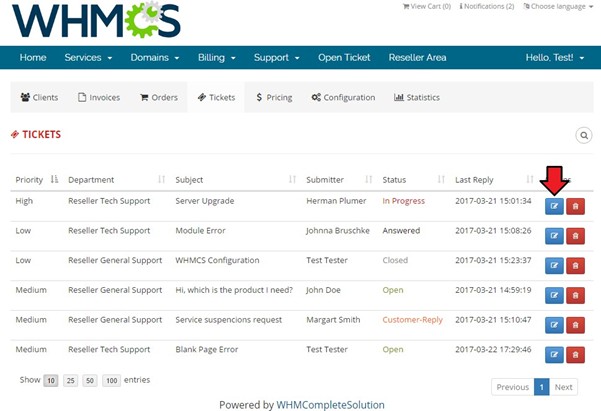Expand the Services dropdown menu

pos(88,57)
